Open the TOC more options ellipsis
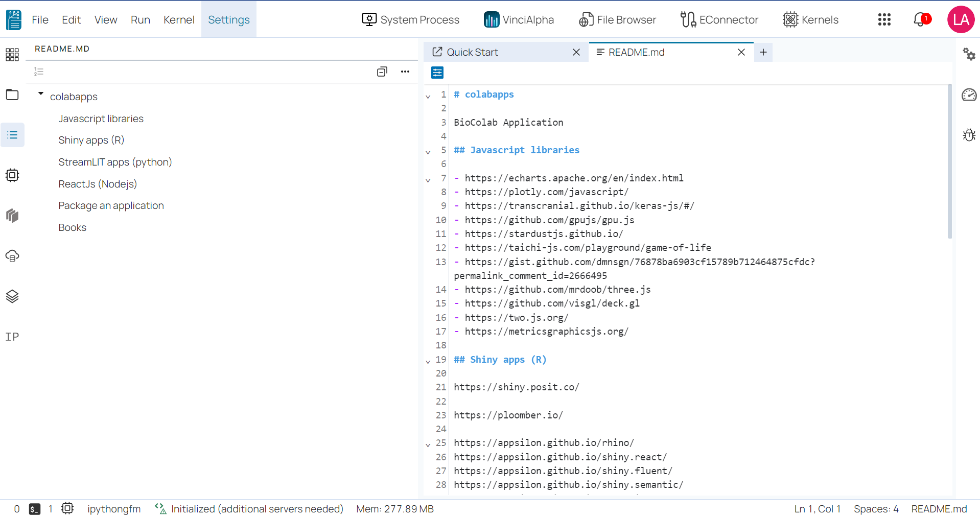 coord(405,72)
